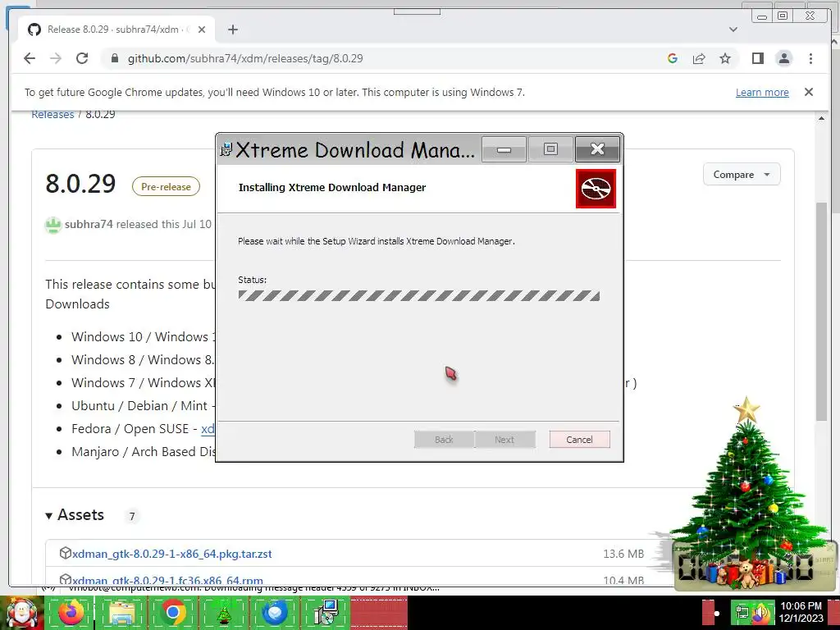Screen dimensions: 840x630
Task: Click the Google icon in address bar
Action: [673, 58]
